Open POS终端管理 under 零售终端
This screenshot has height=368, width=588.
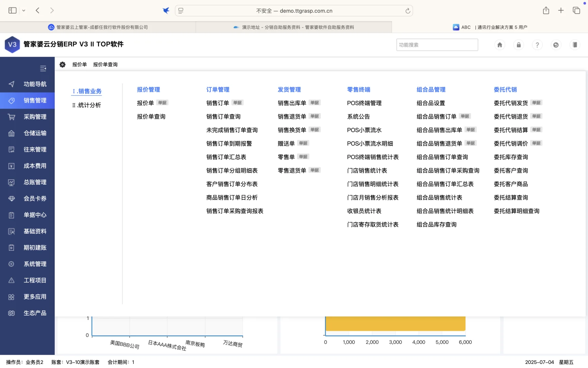[x=364, y=103]
